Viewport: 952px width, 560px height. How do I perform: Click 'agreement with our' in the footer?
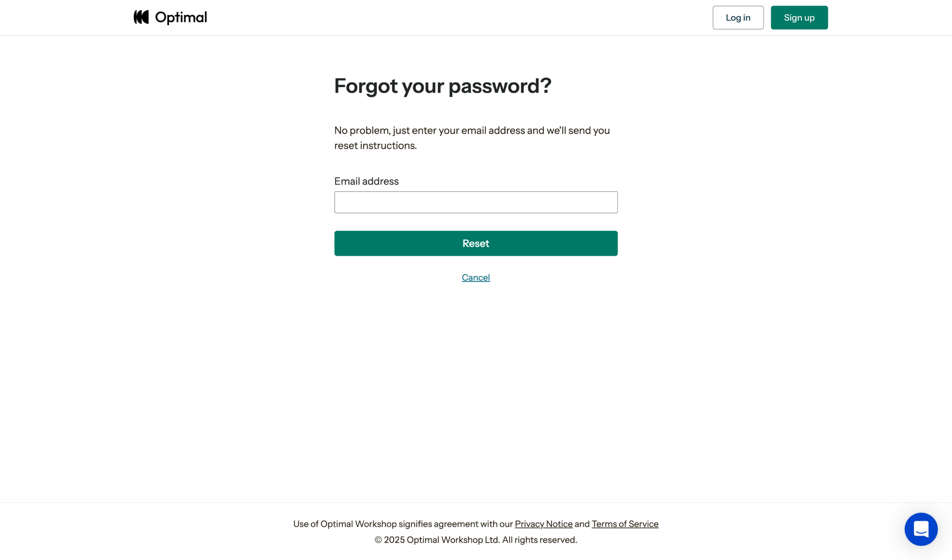473,524
